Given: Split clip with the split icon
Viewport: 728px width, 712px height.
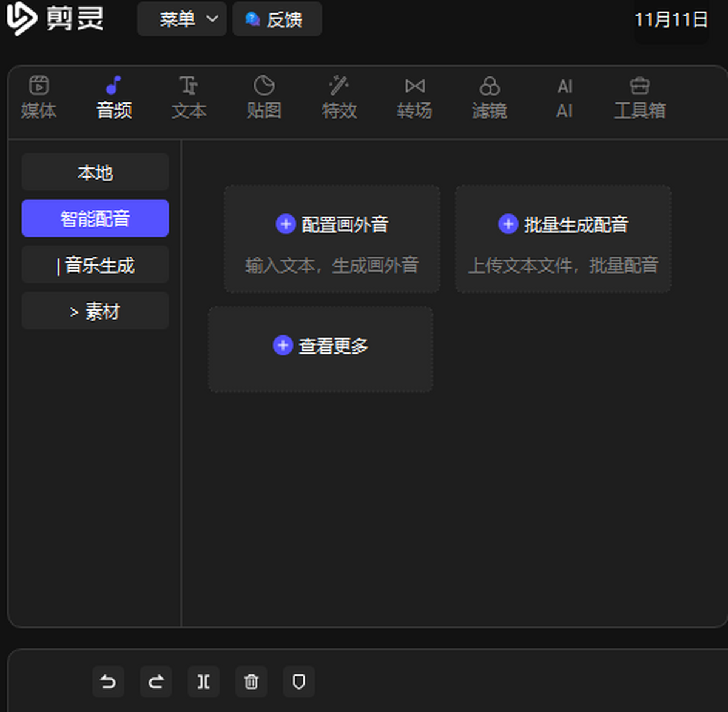Looking at the screenshot, I should (x=204, y=682).
